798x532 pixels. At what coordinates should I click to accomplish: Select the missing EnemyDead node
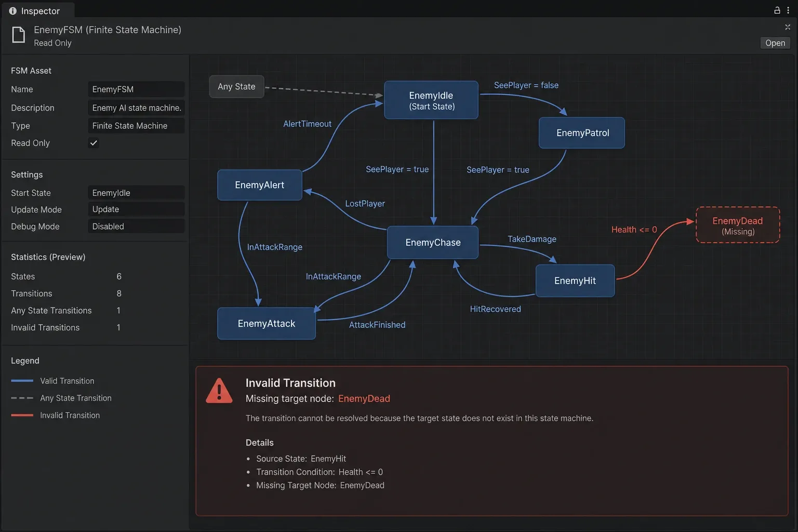click(x=738, y=225)
